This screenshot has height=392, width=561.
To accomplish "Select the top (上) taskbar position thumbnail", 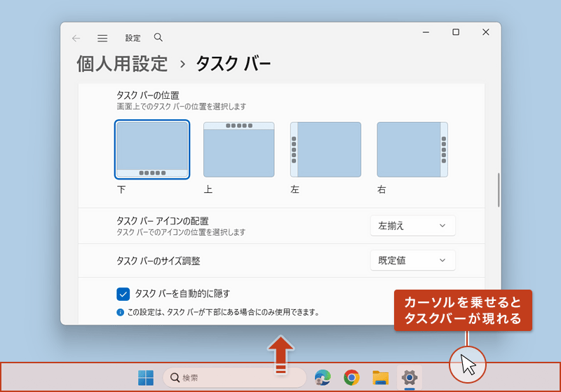I will pos(239,149).
